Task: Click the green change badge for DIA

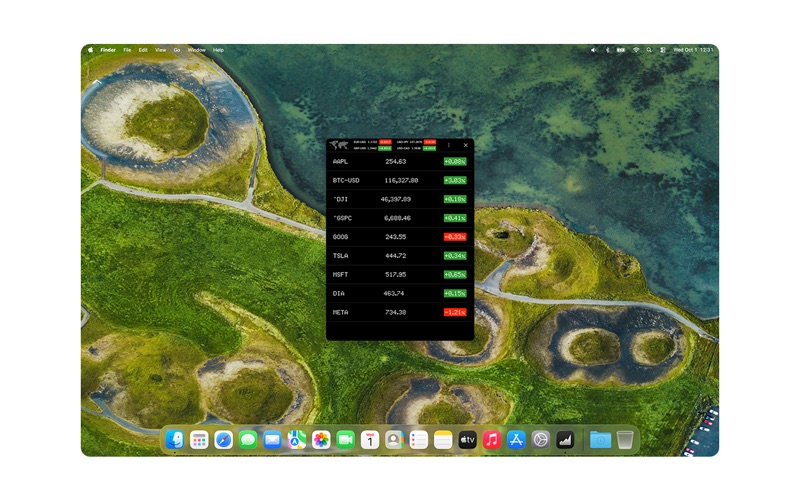Action: [x=455, y=294]
